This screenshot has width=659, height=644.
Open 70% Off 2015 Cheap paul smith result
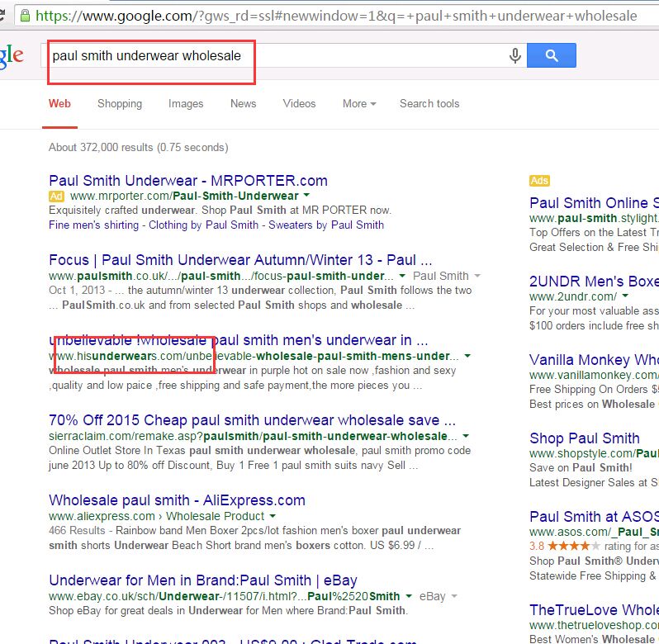point(252,420)
